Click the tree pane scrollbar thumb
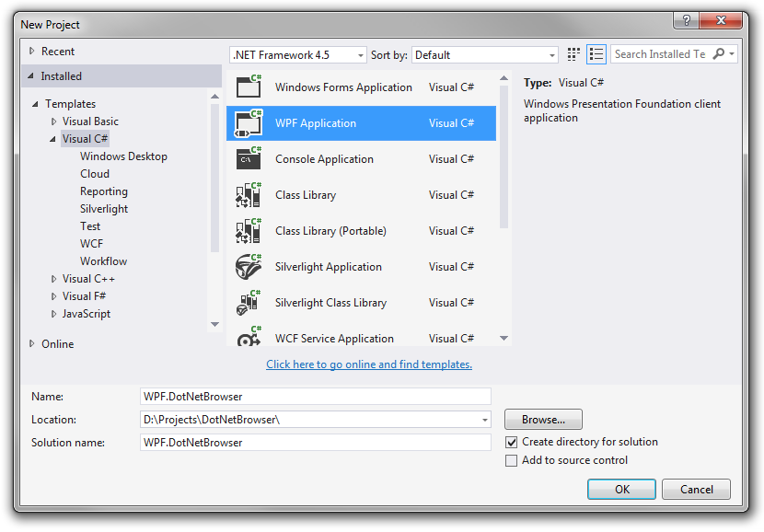The height and width of the screenshot is (532, 764). point(214,178)
